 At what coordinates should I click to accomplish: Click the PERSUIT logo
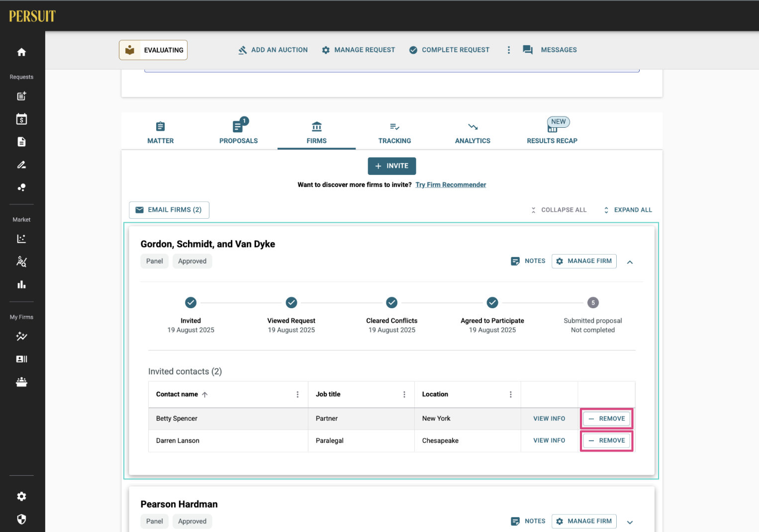32,16
